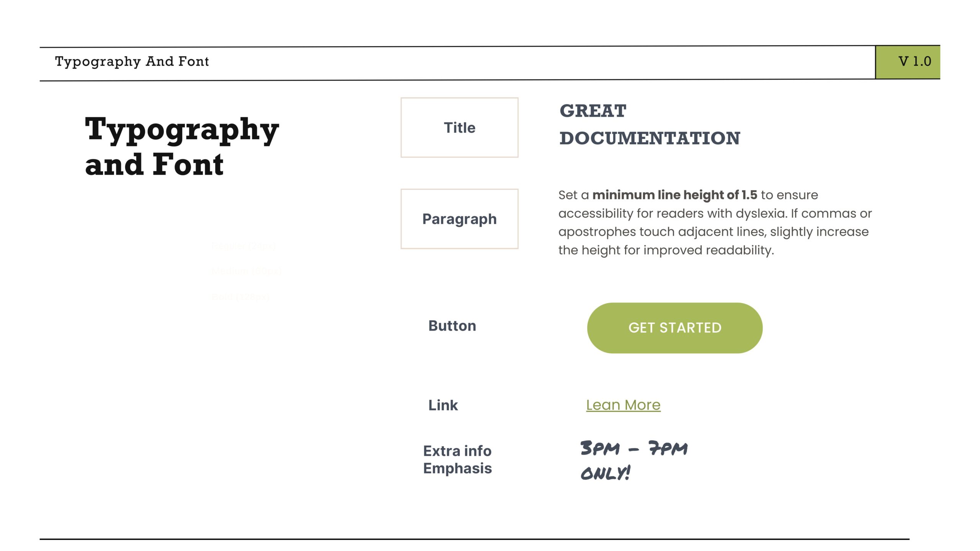Click the V 1.0 version badge
The image size is (980, 551).
[908, 62]
